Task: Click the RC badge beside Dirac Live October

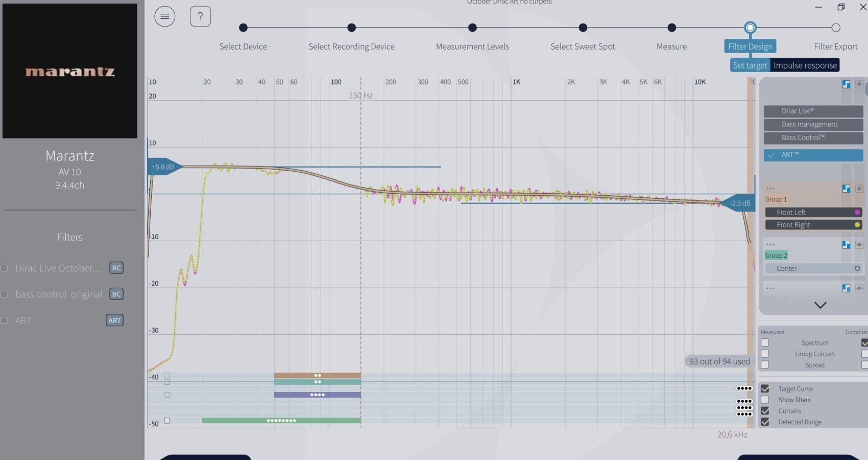Action: 116,268
